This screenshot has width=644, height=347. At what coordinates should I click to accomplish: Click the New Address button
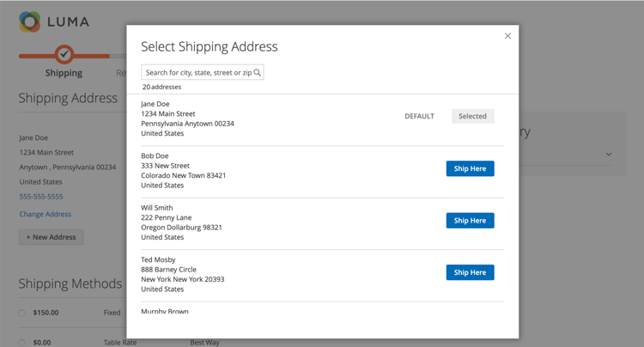click(51, 237)
